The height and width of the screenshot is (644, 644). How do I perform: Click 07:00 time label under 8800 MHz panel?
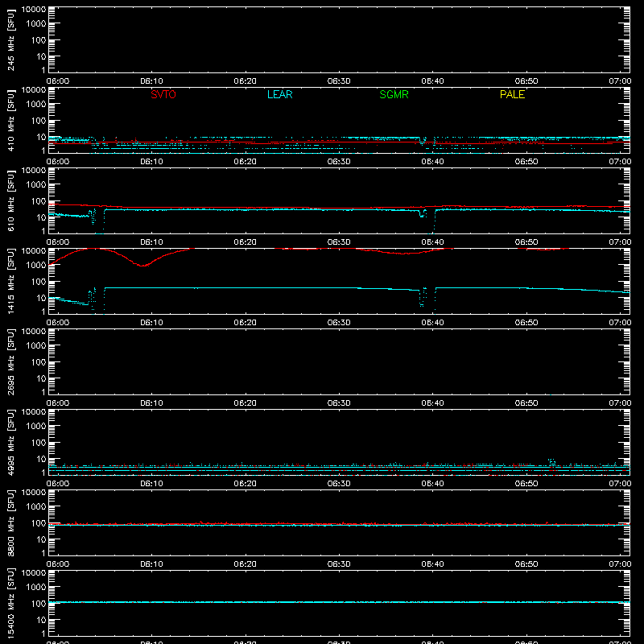[x=620, y=564]
